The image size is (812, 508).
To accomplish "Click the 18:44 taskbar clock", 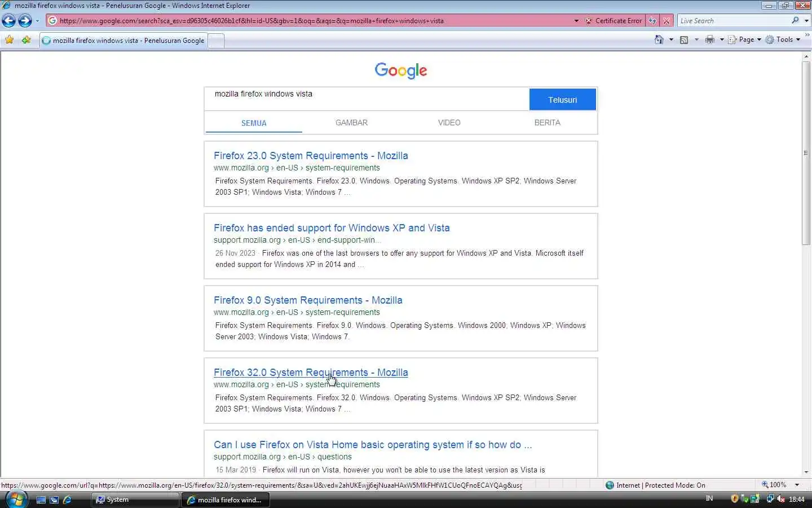I will pos(797,499).
